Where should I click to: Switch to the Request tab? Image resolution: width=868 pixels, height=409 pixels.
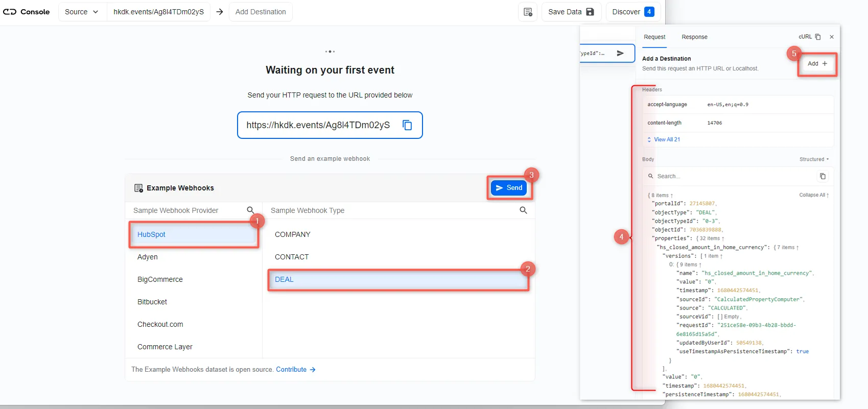[x=654, y=37]
